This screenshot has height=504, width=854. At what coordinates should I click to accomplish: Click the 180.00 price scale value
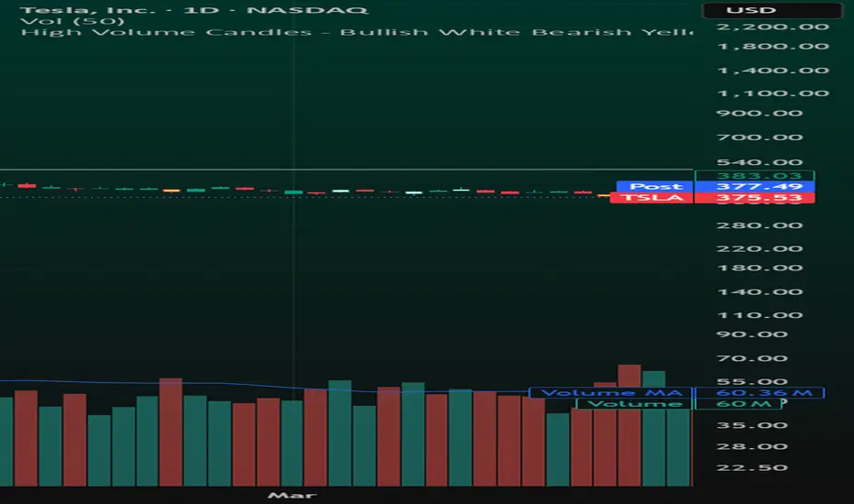760,268
